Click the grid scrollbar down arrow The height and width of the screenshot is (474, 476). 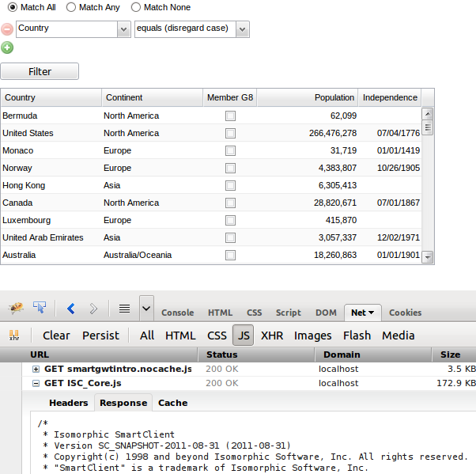pos(428,257)
